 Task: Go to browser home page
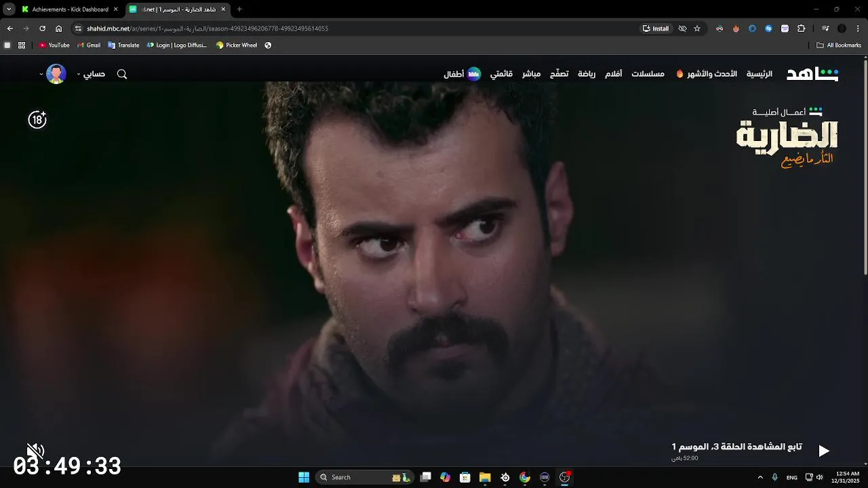coord(59,28)
